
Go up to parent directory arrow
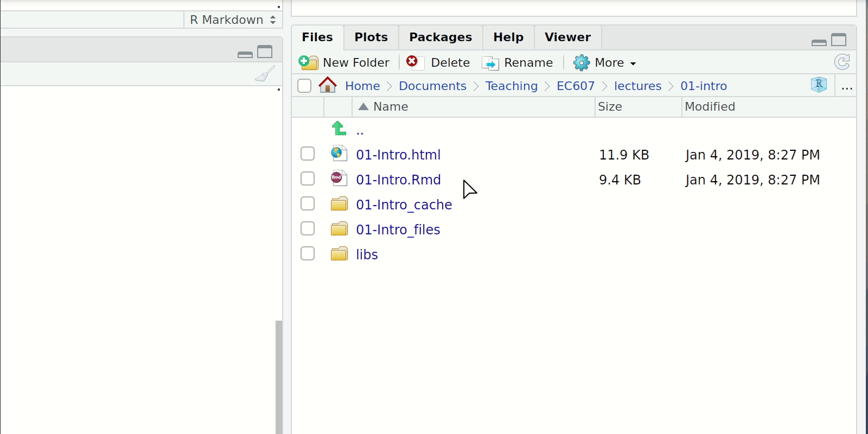point(339,129)
